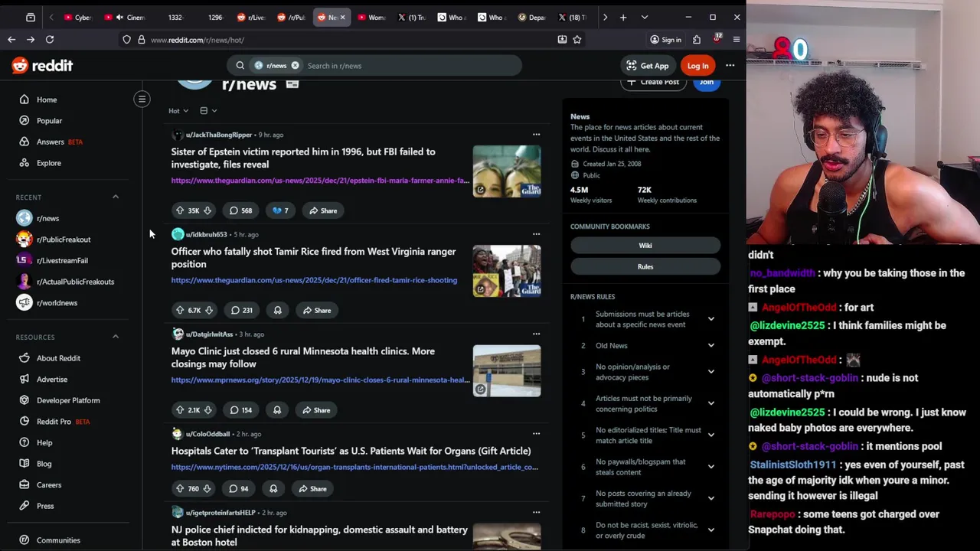Upvote the Epstein victim sister post

[x=180, y=210]
